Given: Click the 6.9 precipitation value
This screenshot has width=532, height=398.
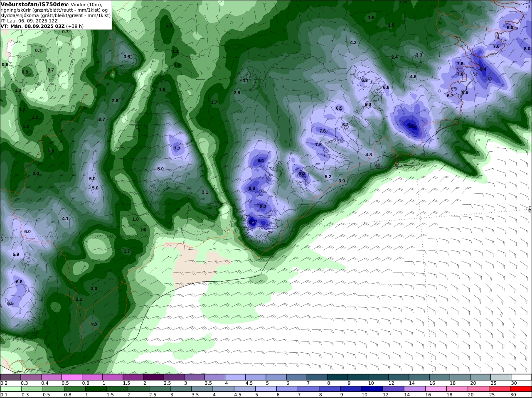Looking at the screenshot, I should click(465, 93).
